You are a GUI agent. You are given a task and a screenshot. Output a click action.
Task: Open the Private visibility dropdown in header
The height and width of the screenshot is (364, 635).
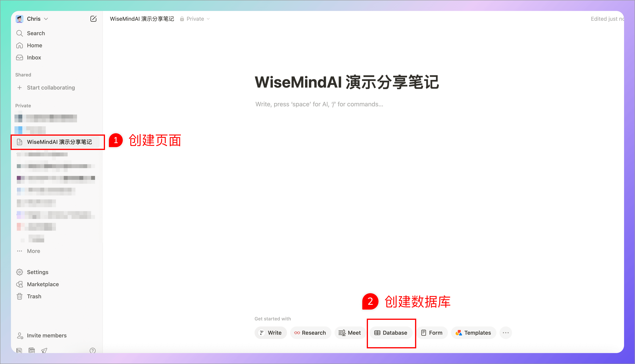pyautogui.click(x=195, y=19)
